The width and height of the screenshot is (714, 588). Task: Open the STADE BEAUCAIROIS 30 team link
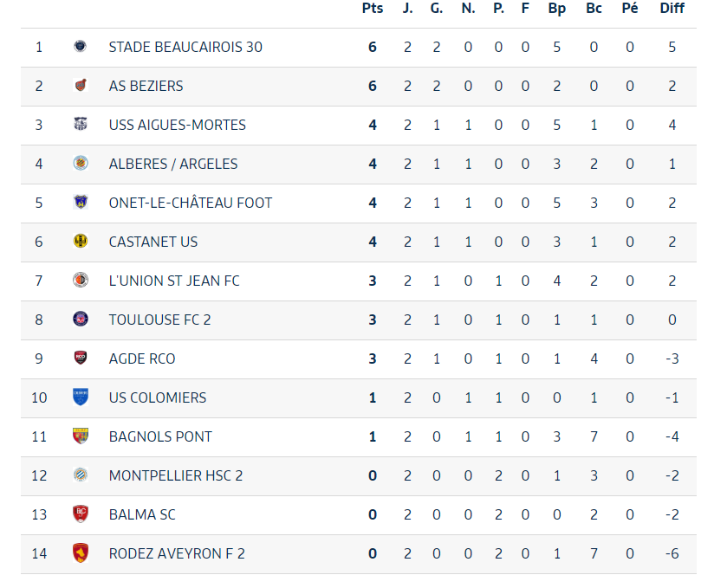coord(185,47)
